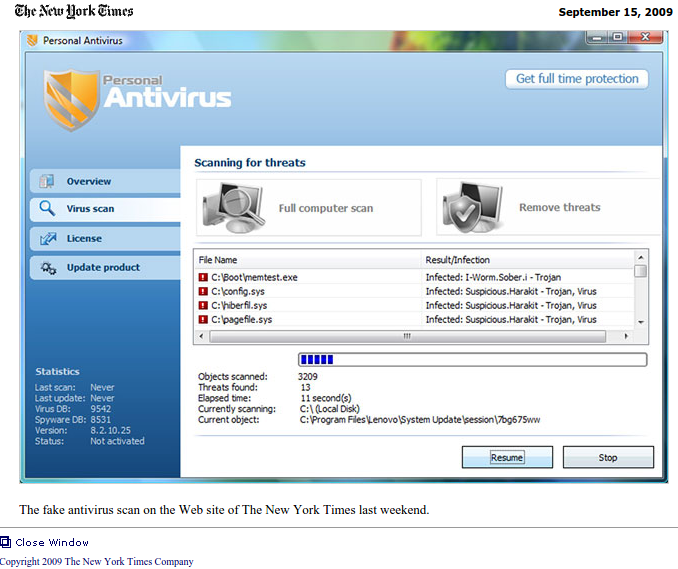Image resolution: width=678 pixels, height=569 pixels.
Task: Click the I-Worm.Sober.i - Trojan result
Action: pyautogui.click(x=493, y=277)
